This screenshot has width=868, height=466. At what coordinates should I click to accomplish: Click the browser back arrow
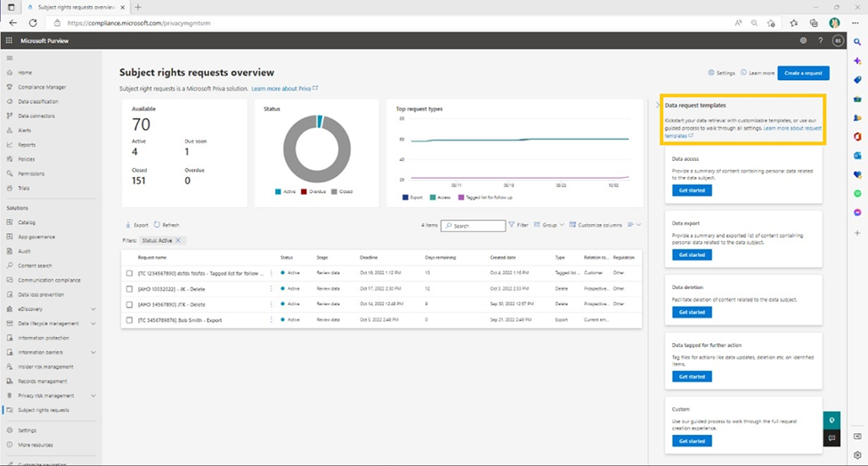click(13, 22)
